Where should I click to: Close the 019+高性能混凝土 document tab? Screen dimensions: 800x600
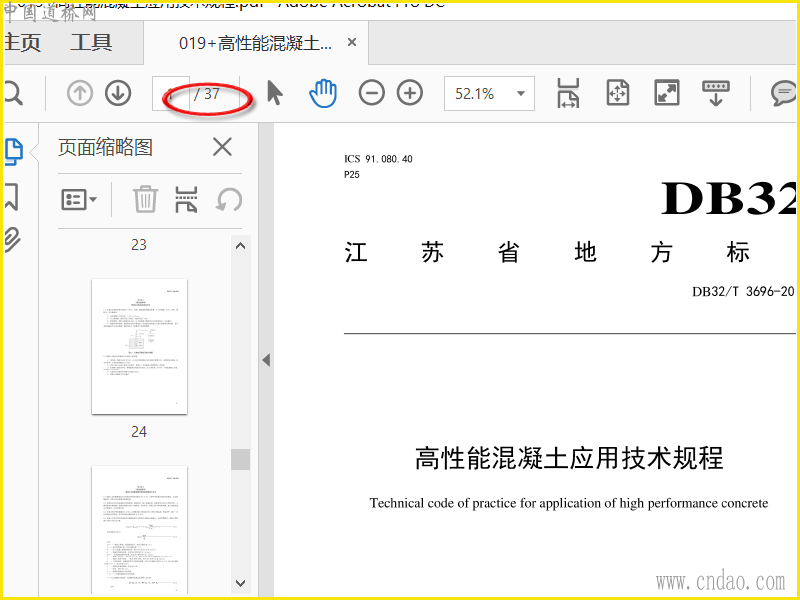click(x=352, y=42)
